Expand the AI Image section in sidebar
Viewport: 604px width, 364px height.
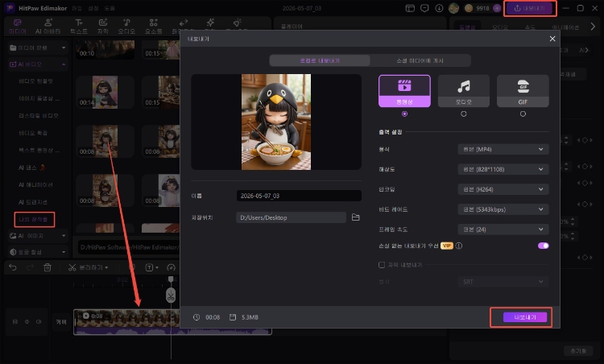tap(37, 236)
